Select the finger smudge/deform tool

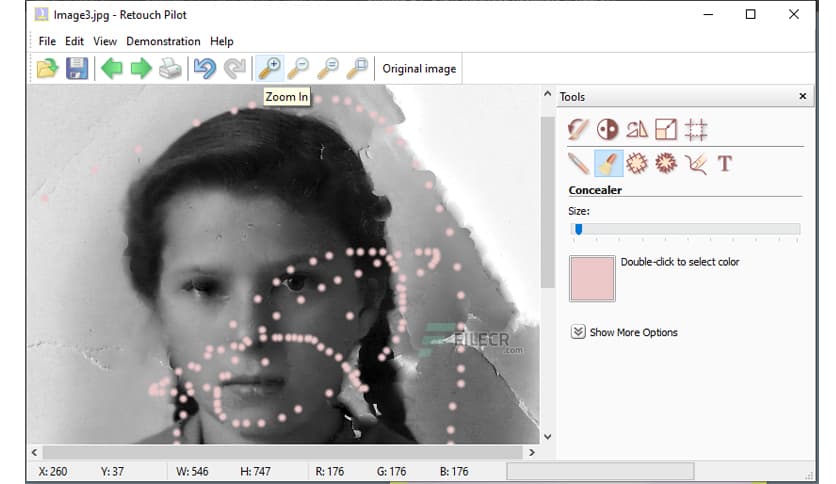(x=696, y=164)
